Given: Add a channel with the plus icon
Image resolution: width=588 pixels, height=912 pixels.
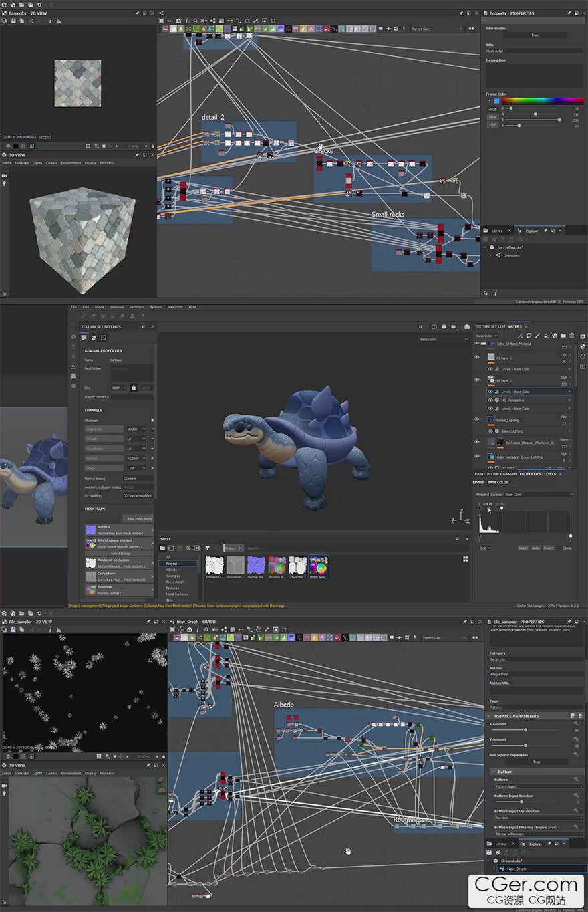Looking at the screenshot, I should point(152,420).
